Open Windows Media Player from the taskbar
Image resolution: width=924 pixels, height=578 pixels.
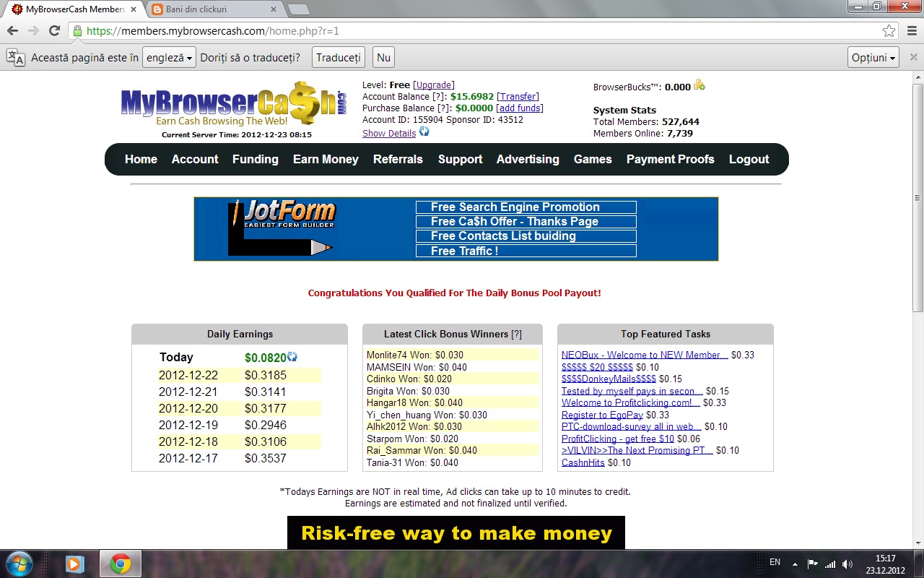coord(74,563)
